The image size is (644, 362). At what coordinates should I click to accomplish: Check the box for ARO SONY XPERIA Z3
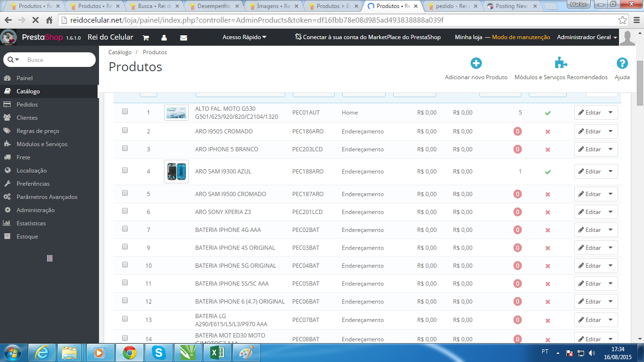coord(125,211)
